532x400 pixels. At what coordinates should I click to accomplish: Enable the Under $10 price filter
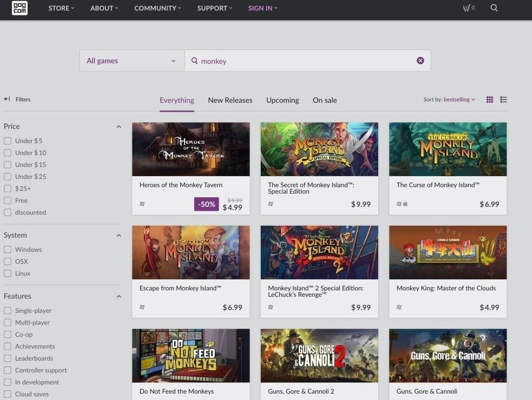7,153
